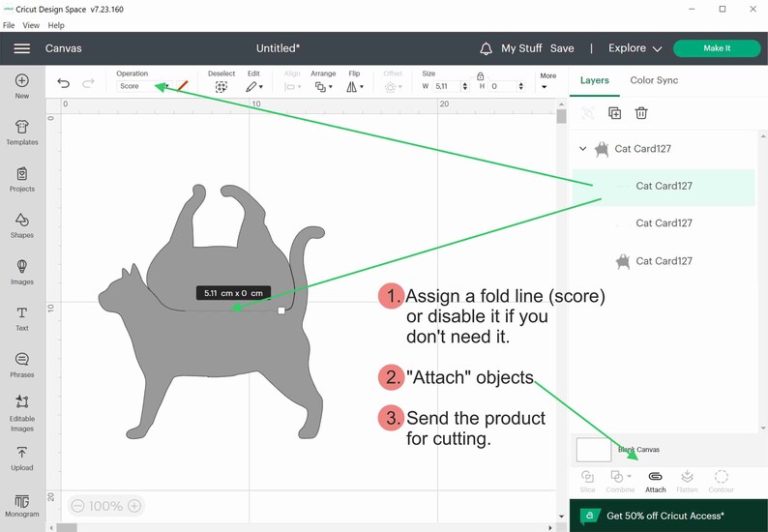
Task: Open the View menu
Action: click(31, 25)
